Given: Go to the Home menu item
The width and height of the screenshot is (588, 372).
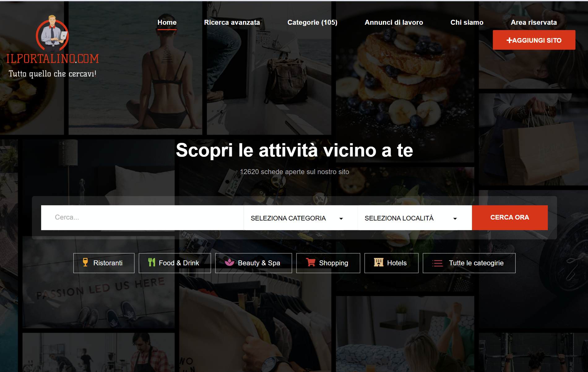Looking at the screenshot, I should pyautogui.click(x=167, y=22).
